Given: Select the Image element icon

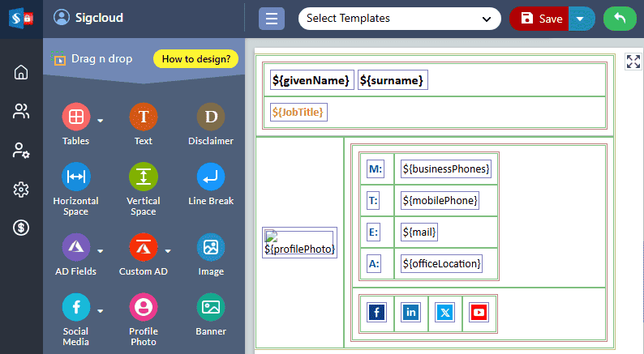Looking at the screenshot, I should [211, 247].
